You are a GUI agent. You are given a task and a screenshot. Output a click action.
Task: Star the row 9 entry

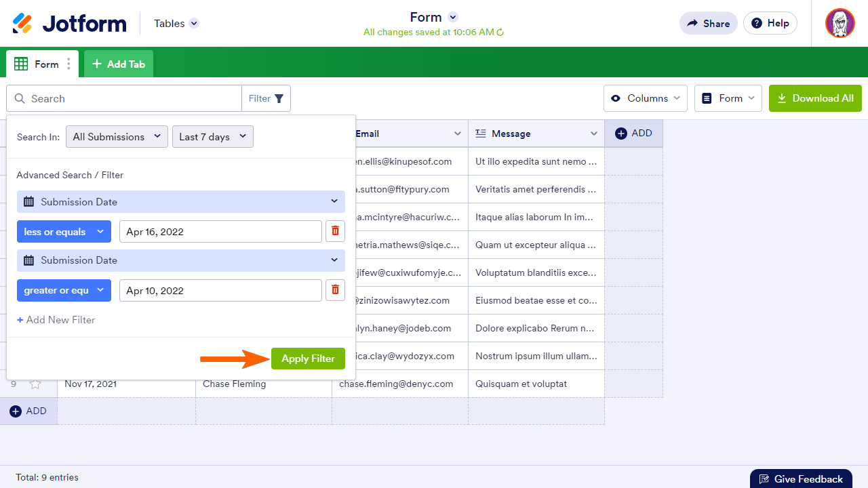[x=35, y=384]
